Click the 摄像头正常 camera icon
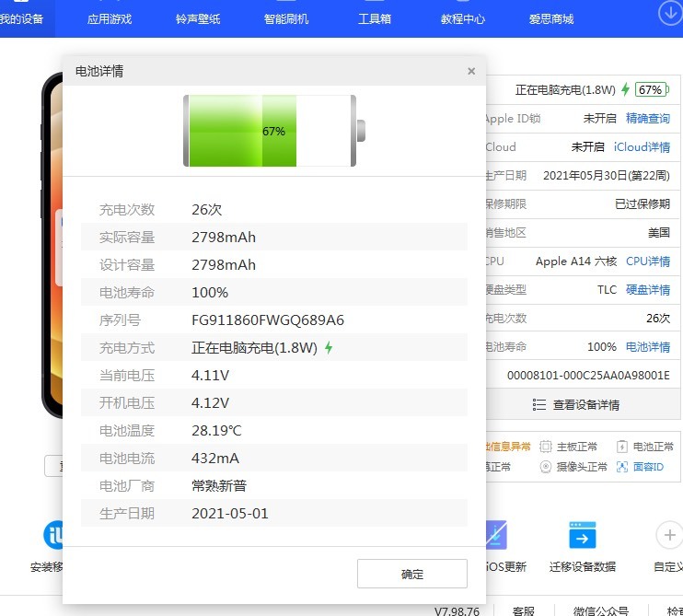 (x=545, y=467)
